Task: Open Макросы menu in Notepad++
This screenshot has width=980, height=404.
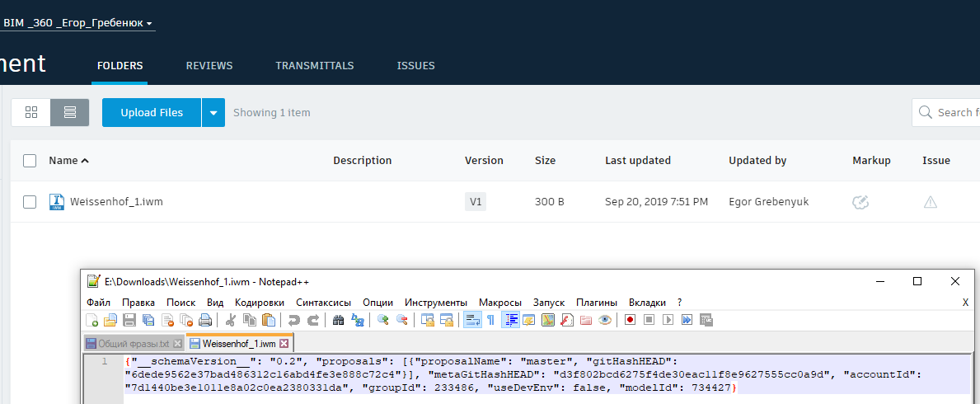Action: tap(500, 302)
